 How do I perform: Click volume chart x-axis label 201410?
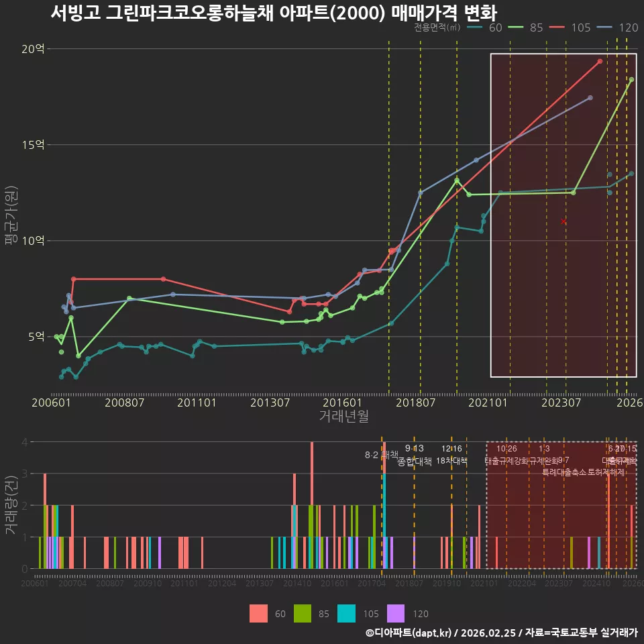[297, 583]
